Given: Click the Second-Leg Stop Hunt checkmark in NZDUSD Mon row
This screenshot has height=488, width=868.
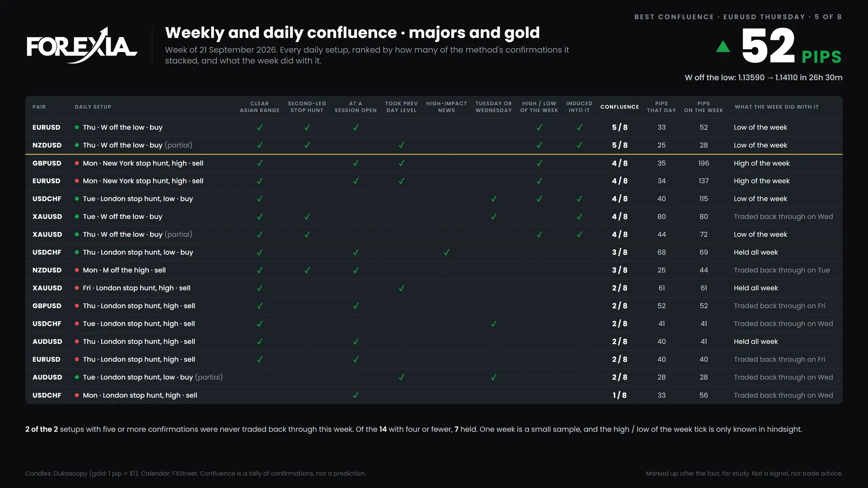Looking at the screenshot, I should coord(307,270).
